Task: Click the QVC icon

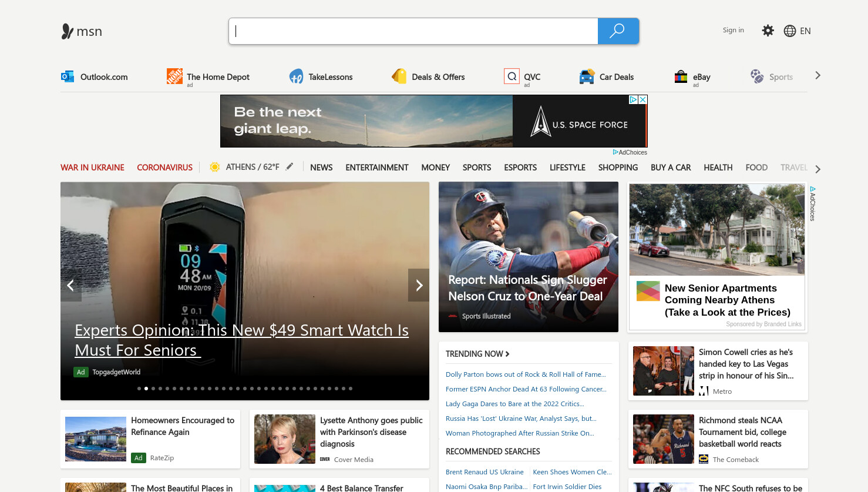Action: [512, 76]
